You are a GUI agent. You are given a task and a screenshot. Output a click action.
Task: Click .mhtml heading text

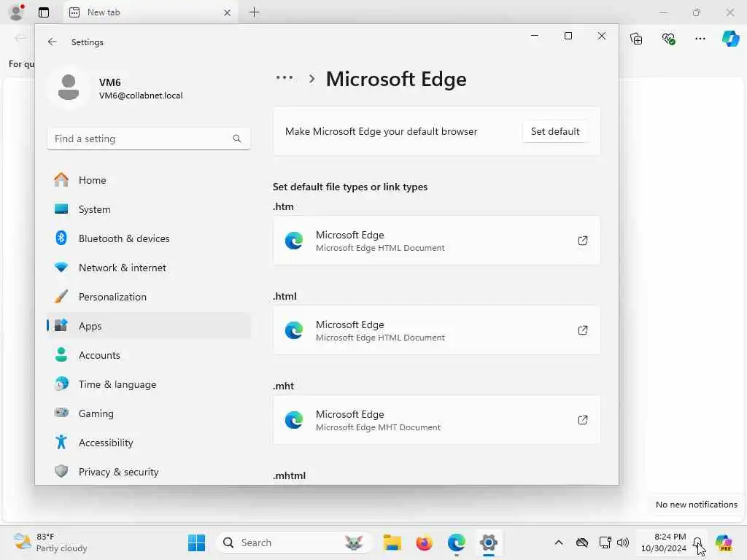coord(289,475)
